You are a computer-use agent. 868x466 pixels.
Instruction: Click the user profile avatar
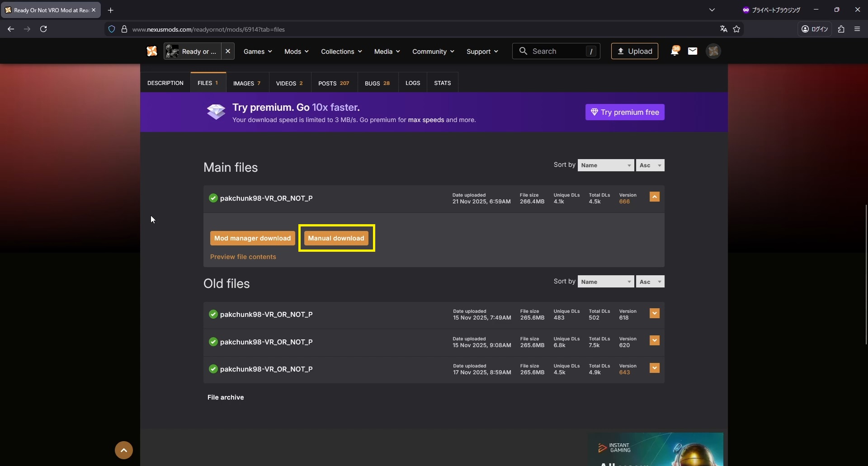click(713, 51)
